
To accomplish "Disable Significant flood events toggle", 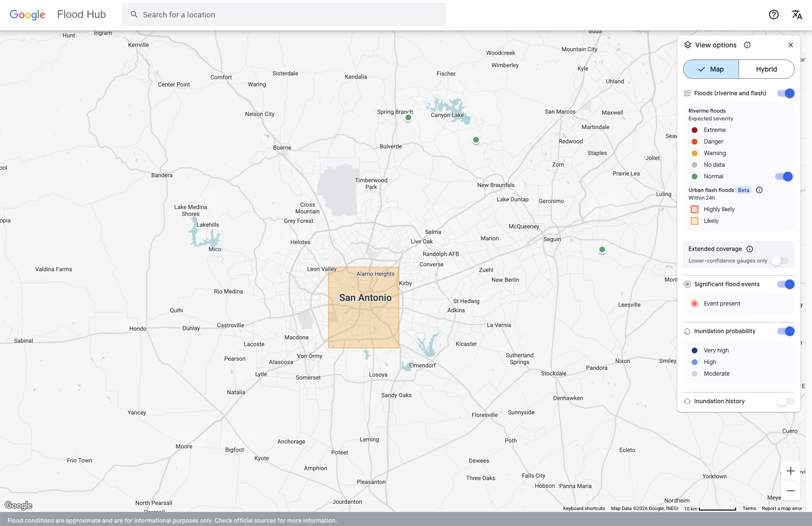I will click(x=785, y=284).
